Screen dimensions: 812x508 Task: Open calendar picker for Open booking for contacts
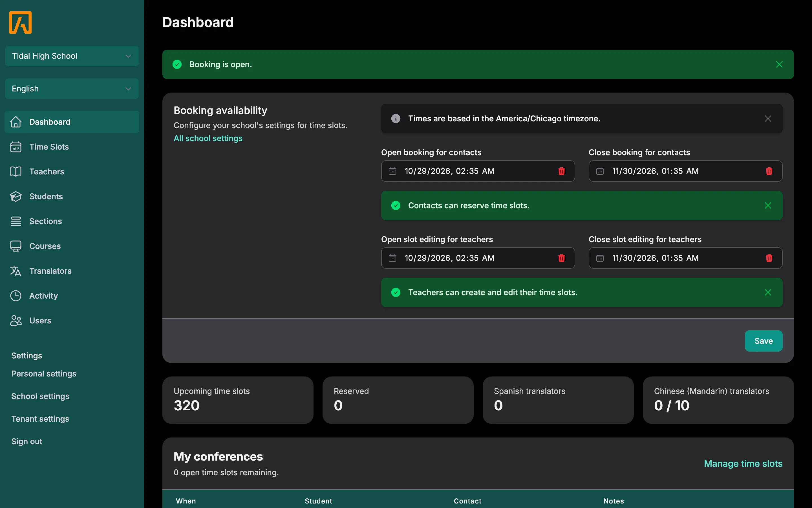pos(392,171)
